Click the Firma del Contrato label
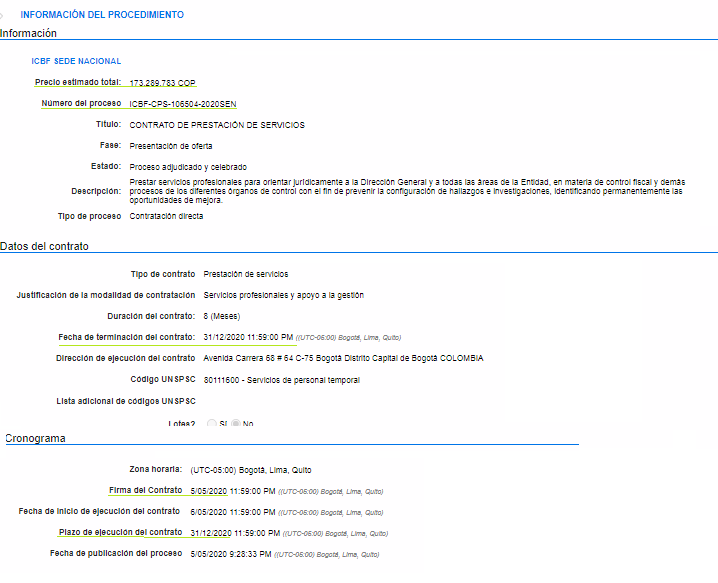The height and width of the screenshot is (583, 718). (x=146, y=490)
